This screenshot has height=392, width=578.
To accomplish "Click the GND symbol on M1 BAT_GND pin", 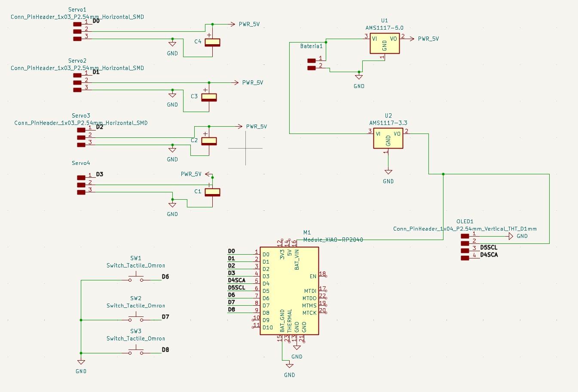I will (289, 366).
